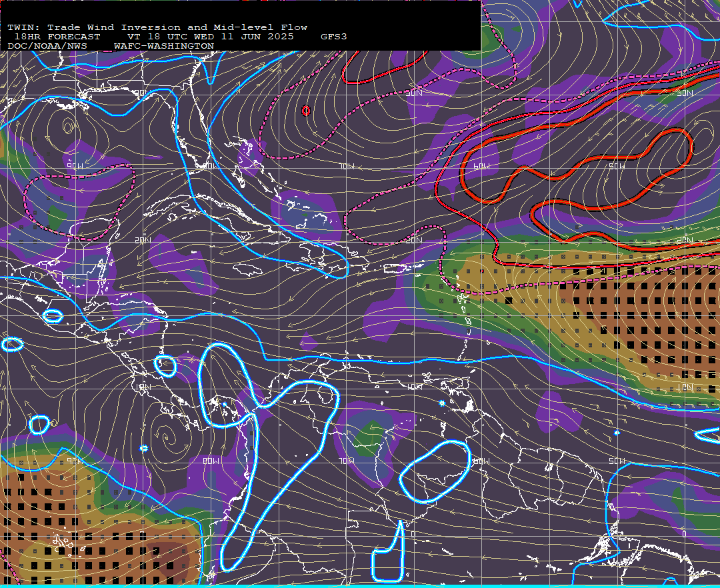Click the small red circular contour north of the Bahamas

(x=306, y=111)
